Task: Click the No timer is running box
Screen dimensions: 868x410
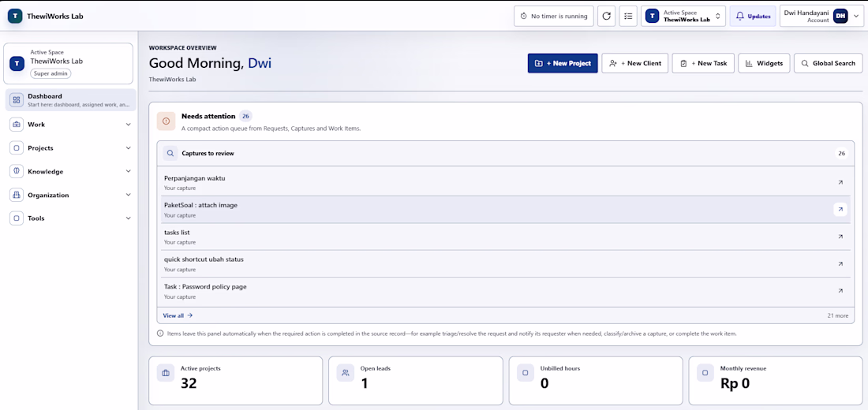Action: tap(554, 16)
